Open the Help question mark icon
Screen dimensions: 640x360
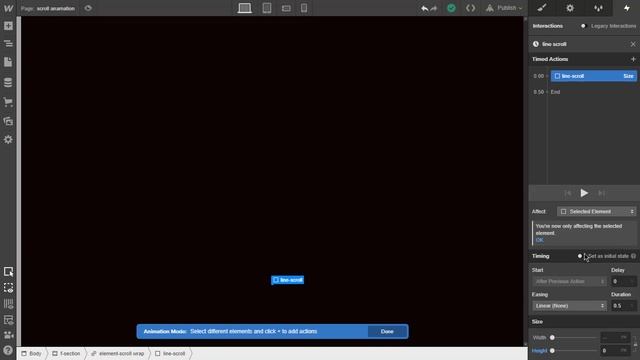(8, 350)
